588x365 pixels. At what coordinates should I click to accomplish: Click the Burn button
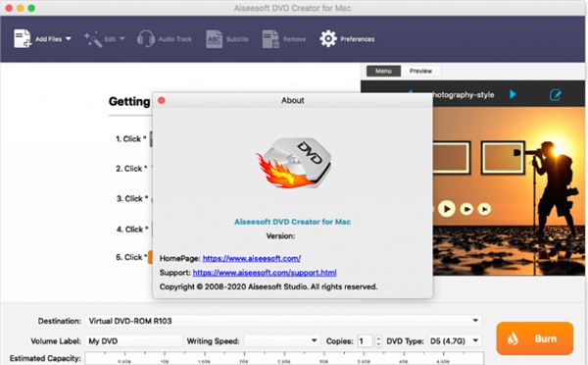tap(534, 339)
